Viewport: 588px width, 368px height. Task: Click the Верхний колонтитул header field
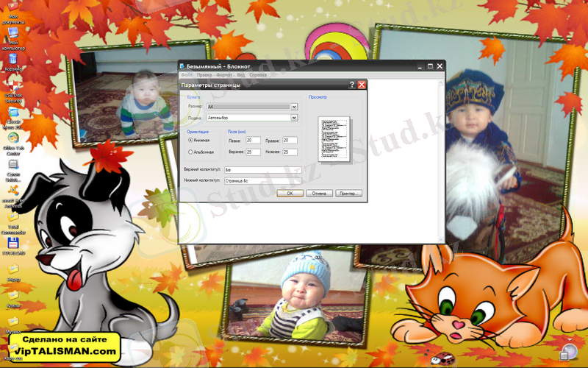[262, 170]
